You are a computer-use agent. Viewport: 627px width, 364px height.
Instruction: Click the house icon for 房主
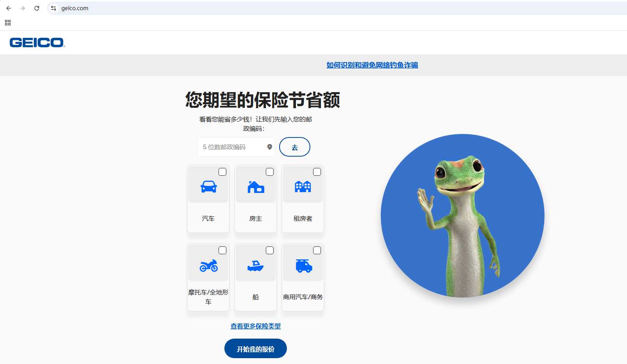tap(256, 187)
